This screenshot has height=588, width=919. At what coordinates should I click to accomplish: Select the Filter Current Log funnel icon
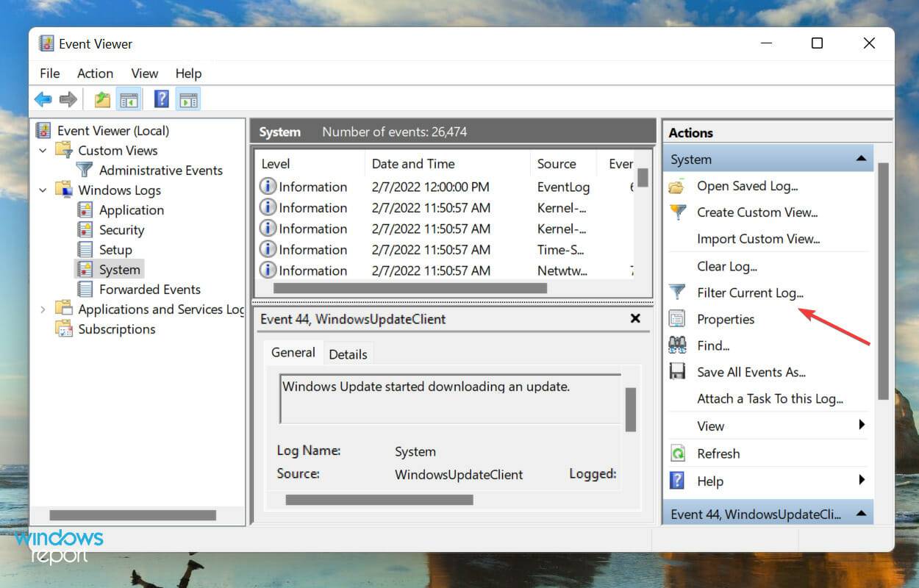click(x=677, y=292)
